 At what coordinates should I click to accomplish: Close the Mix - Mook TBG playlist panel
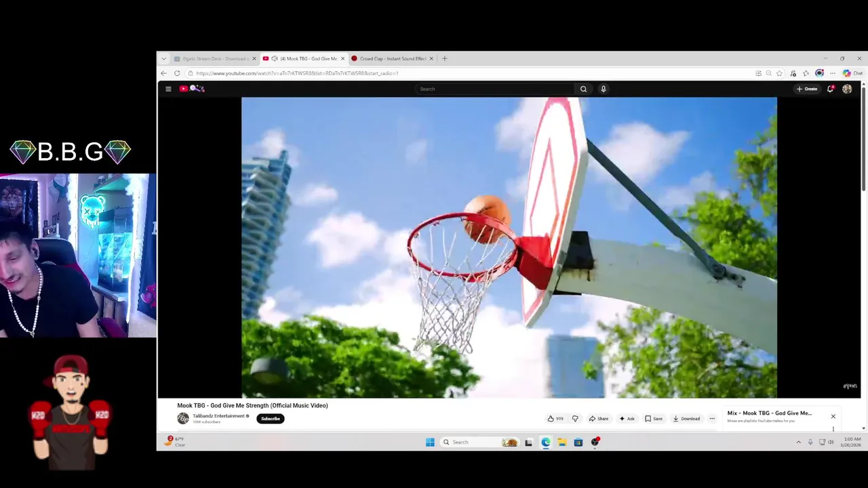[x=833, y=416]
